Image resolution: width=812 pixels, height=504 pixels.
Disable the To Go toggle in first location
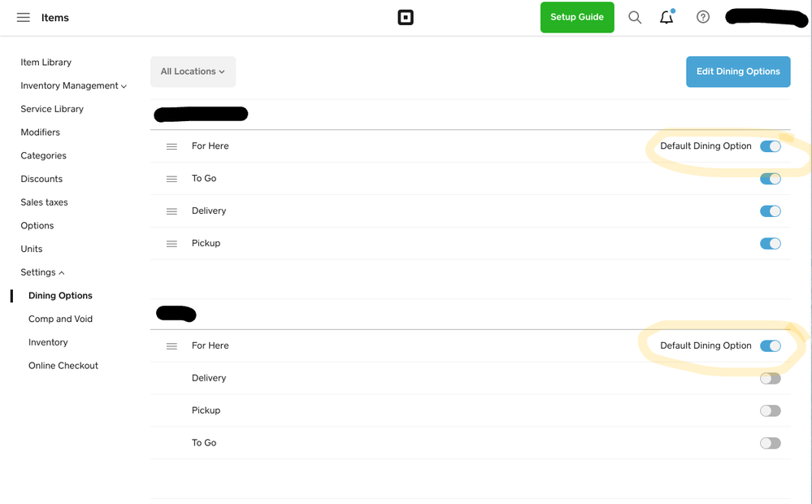pyautogui.click(x=770, y=179)
